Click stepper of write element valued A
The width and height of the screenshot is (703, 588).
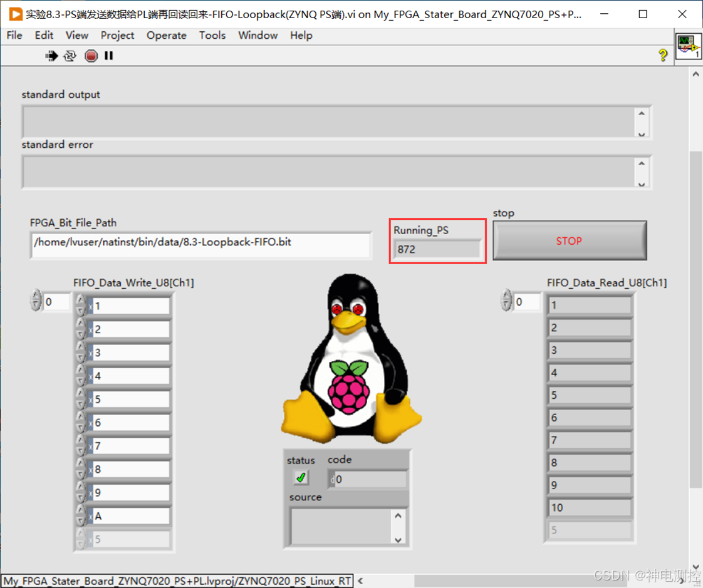80,515
